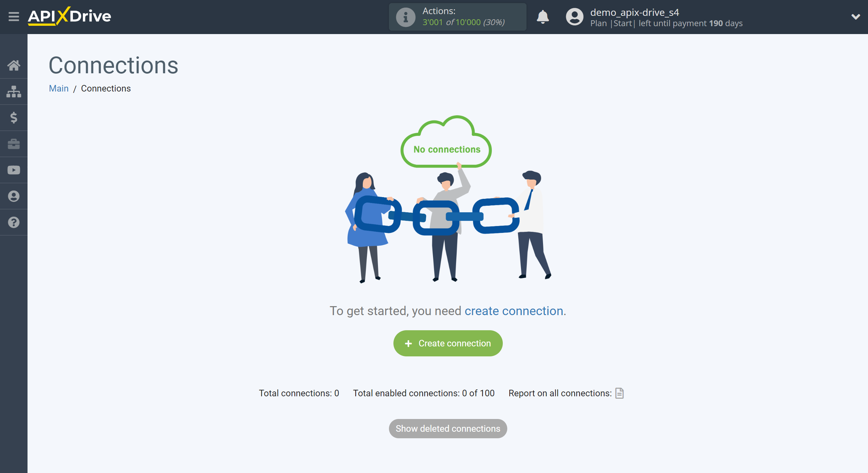Expand the user account dropdown arrow
The image size is (868, 473).
click(x=856, y=16)
